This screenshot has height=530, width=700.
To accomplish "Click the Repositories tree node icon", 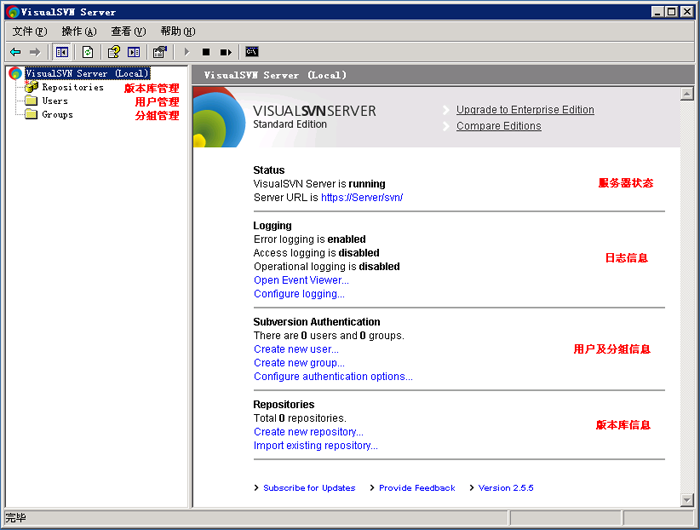I will [32, 87].
